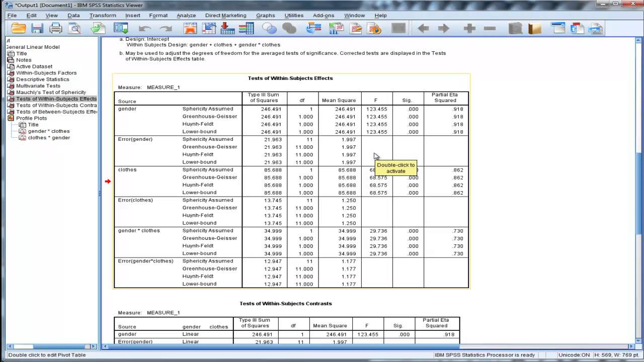Select Descriptive Statistics outline item
This screenshot has width=644, height=362.
43,79
